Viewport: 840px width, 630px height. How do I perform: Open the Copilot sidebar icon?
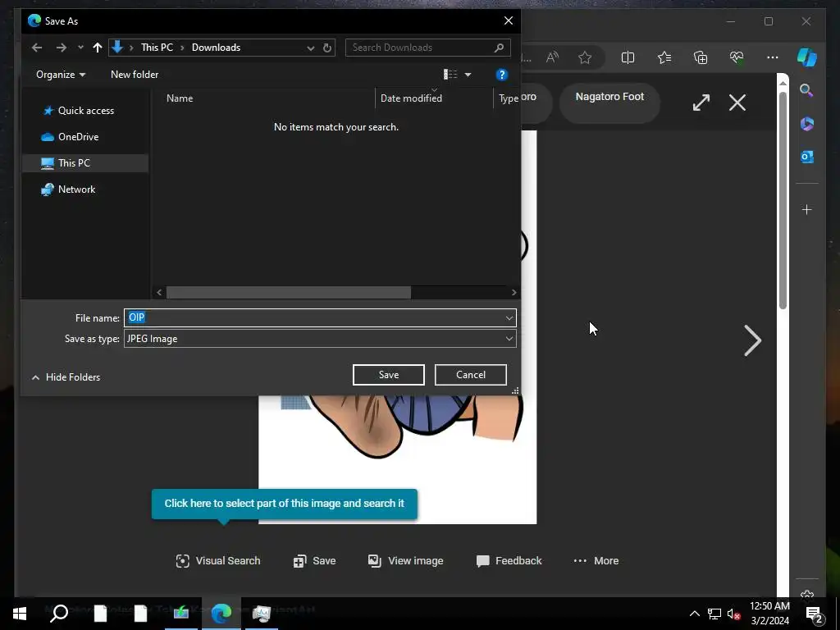807,57
